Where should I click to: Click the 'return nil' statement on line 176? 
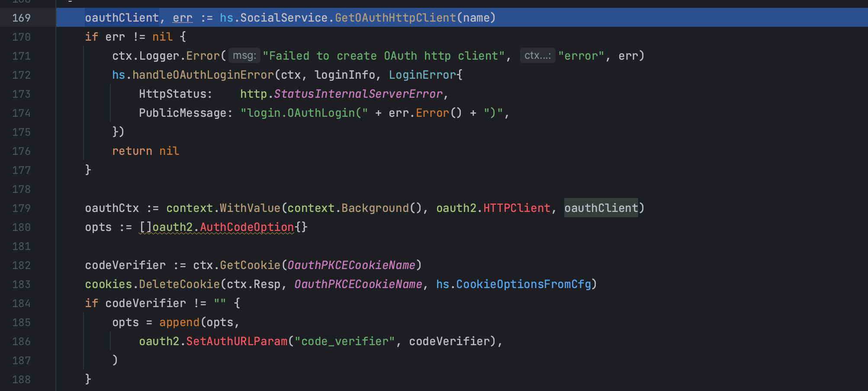pyautogui.click(x=145, y=151)
